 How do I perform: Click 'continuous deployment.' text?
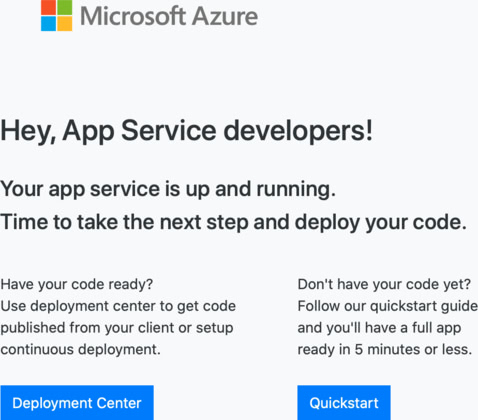pos(81,349)
